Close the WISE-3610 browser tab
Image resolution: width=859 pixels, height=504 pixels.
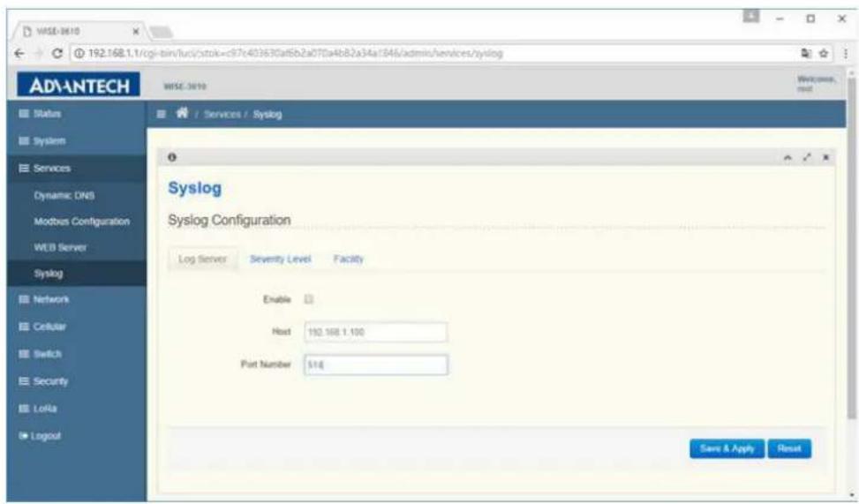coord(136,31)
